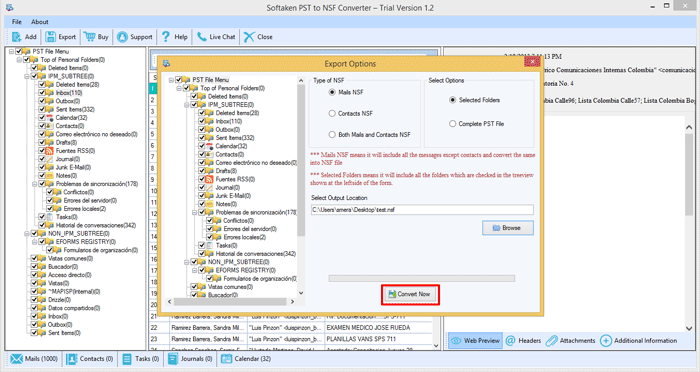The height and width of the screenshot is (372, 700).
Task: Click Historial de conversaciones(342) in main tree
Action: coord(96,225)
